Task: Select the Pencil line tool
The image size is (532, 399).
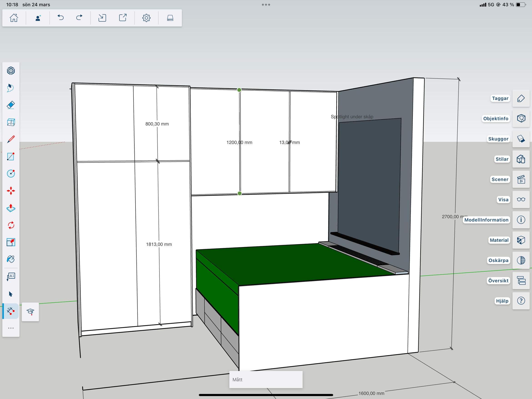Action: [x=11, y=139]
